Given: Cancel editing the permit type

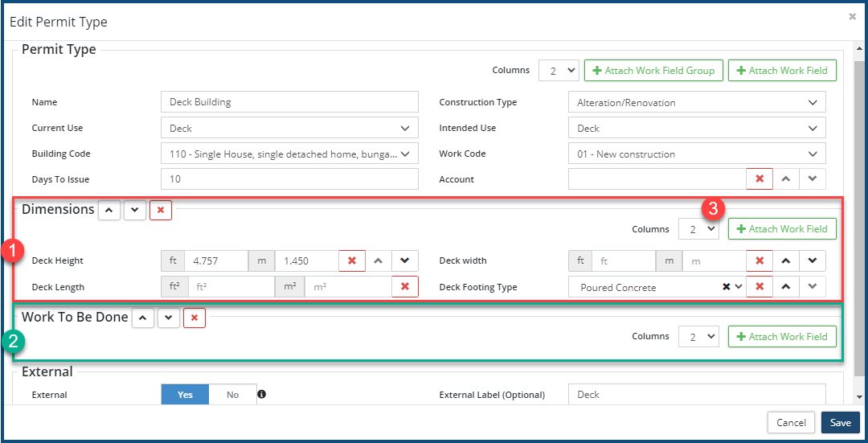Looking at the screenshot, I should pyautogui.click(x=791, y=423).
